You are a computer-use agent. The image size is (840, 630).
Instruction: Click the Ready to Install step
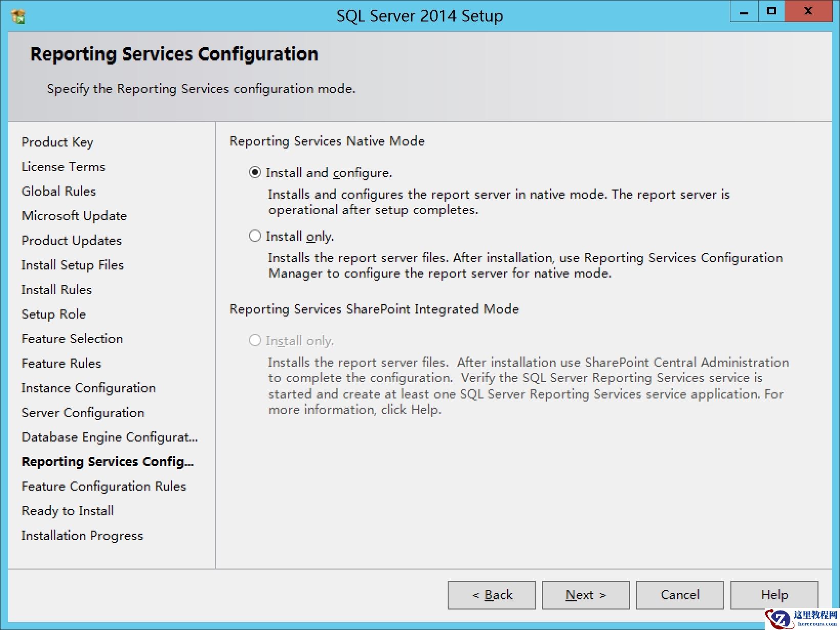click(68, 511)
